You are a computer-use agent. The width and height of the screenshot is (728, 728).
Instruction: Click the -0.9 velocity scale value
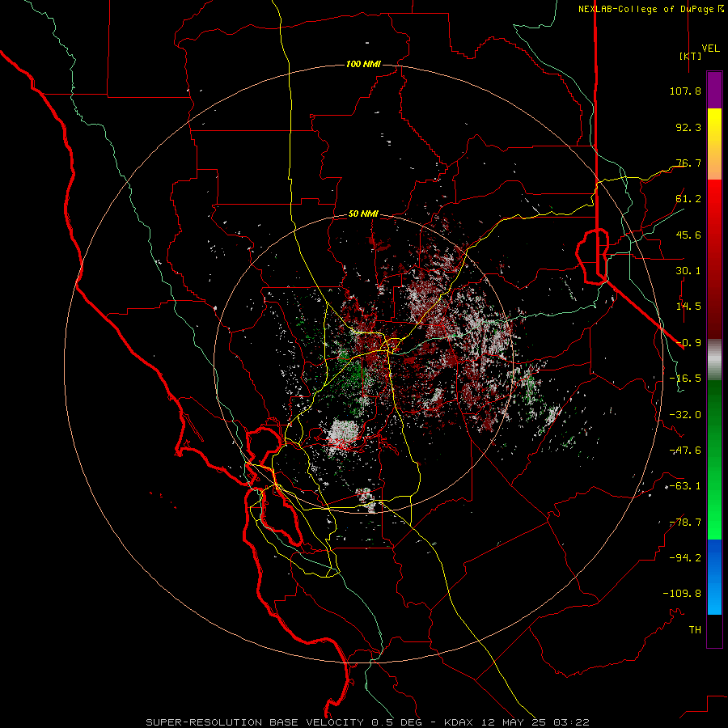pyautogui.click(x=688, y=343)
